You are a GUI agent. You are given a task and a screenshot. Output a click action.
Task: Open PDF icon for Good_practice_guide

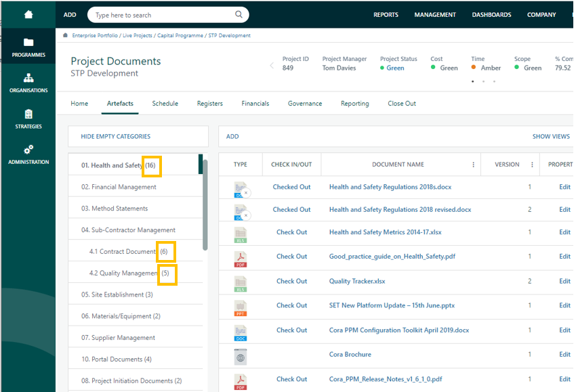[241, 259]
